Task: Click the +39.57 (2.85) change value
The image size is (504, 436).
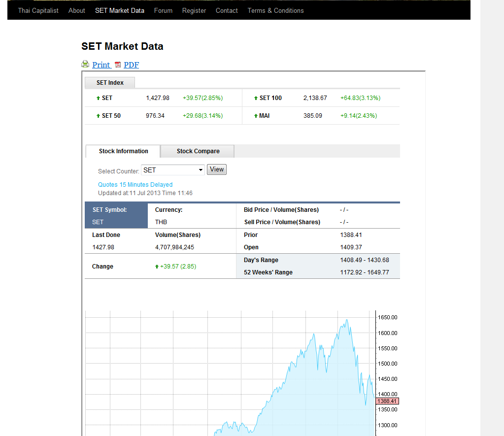Action: point(178,267)
